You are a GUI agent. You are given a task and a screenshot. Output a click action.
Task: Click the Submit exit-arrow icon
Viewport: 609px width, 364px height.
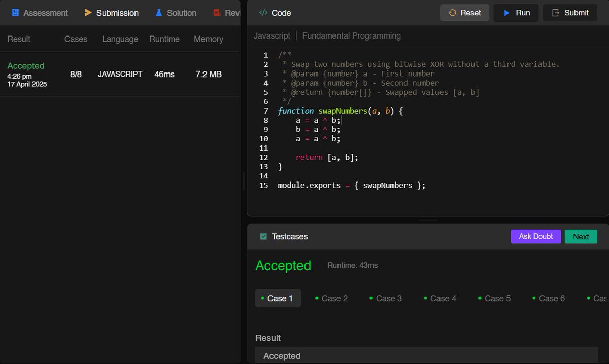click(x=556, y=13)
